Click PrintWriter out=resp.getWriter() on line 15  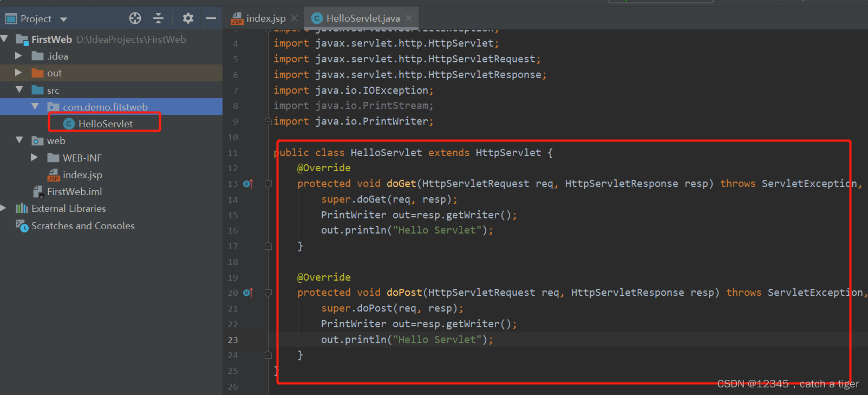(419, 215)
